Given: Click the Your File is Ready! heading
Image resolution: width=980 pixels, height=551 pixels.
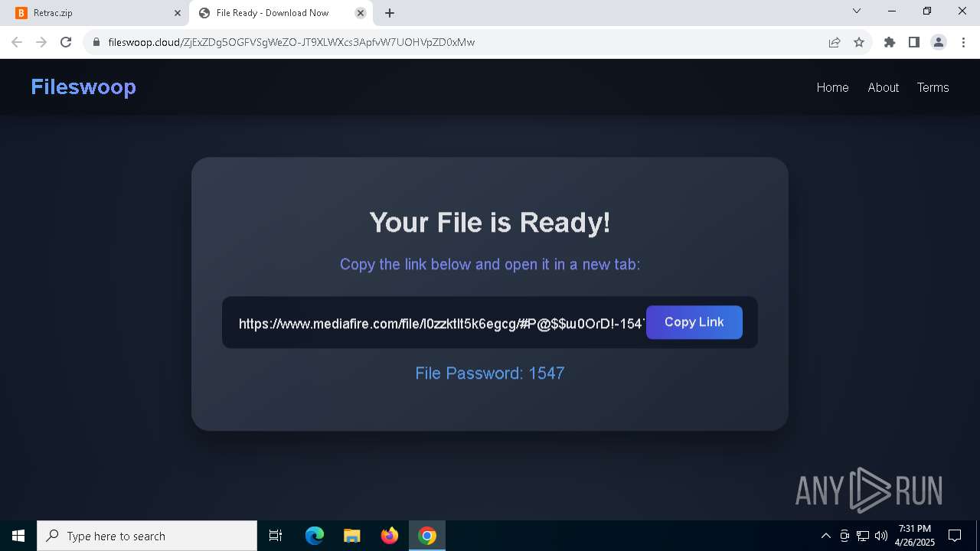Looking at the screenshot, I should click(490, 222).
